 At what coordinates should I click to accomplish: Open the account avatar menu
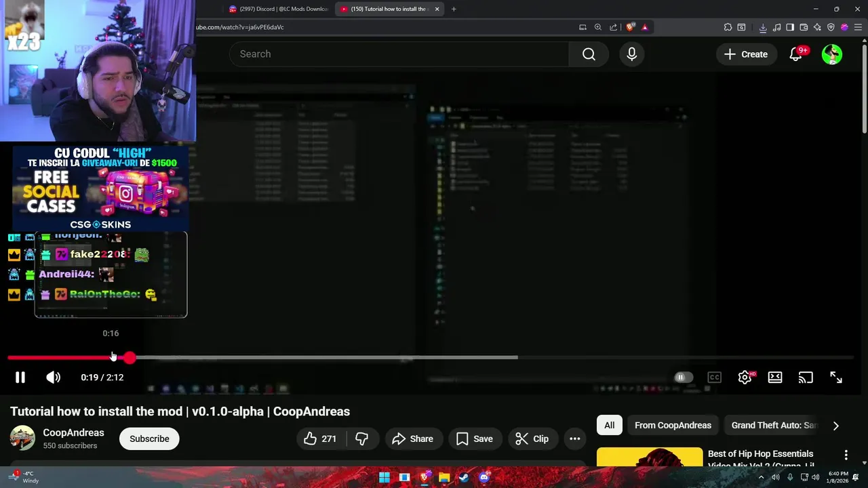[x=832, y=54]
